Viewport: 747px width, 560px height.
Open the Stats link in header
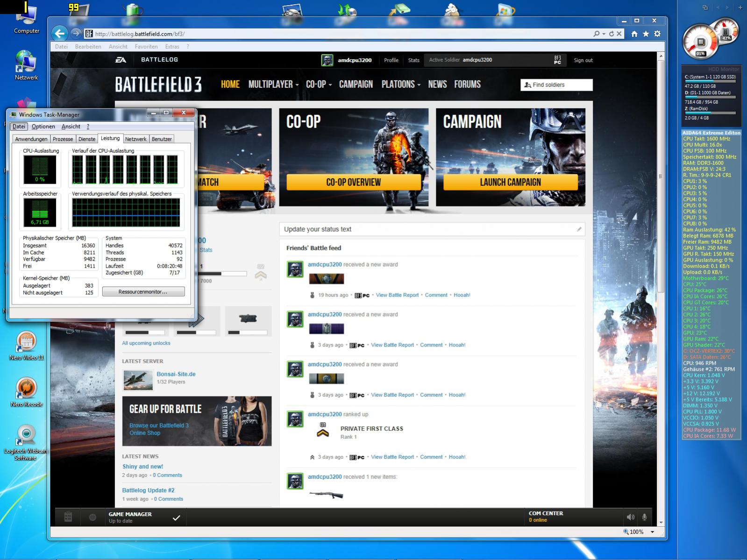click(x=414, y=60)
